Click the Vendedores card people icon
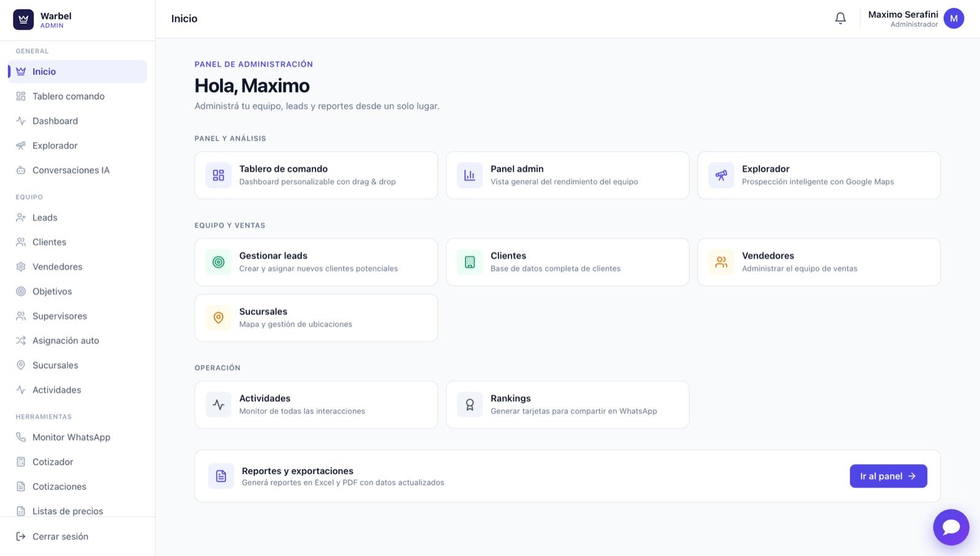 coord(722,262)
